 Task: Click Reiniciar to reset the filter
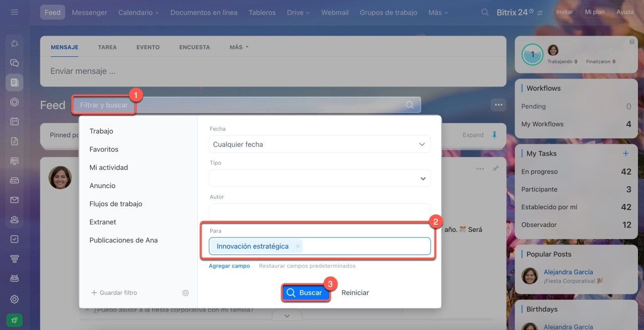pyautogui.click(x=355, y=293)
